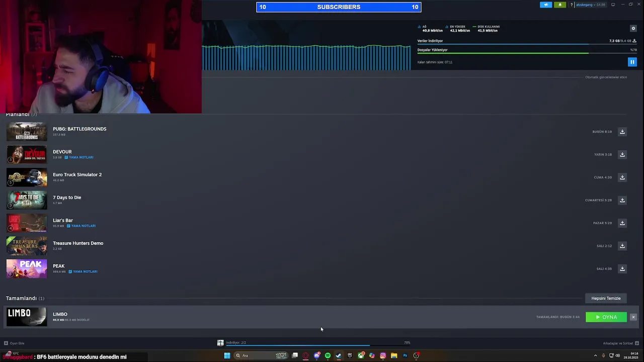This screenshot has height=362, width=644.
Task: Start PEAK update download now
Action: (622, 268)
